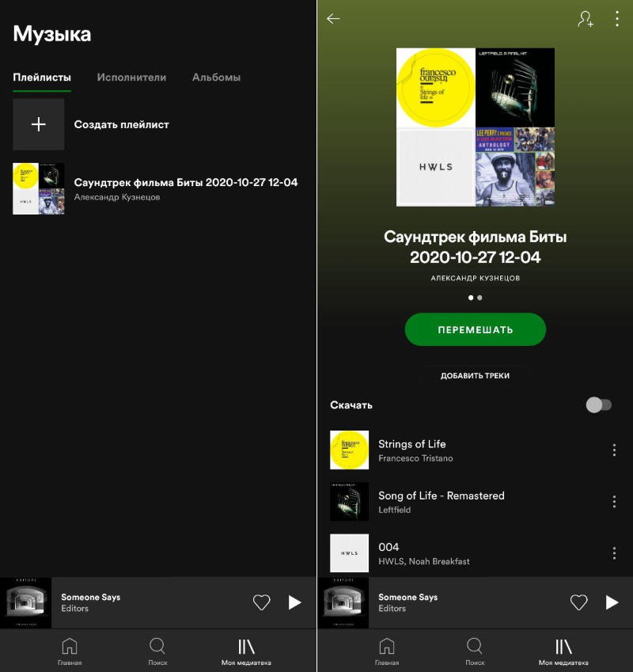Click ДОБАВИТЬ ТРЕКИ button
The image size is (633, 672).
click(475, 375)
